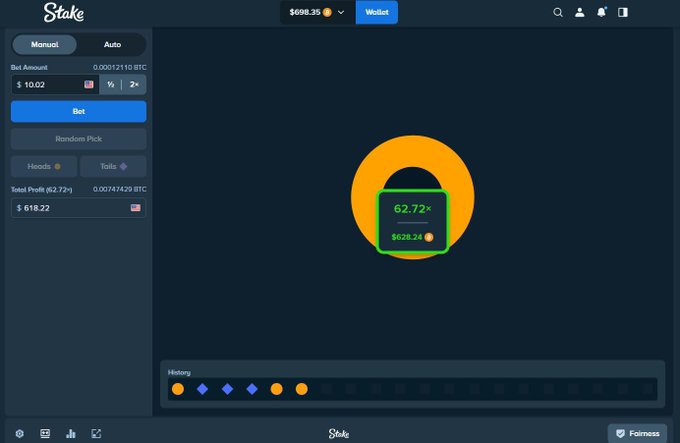680x443 pixels.
Task: Halve the bet with ½ button
Action: tap(111, 85)
